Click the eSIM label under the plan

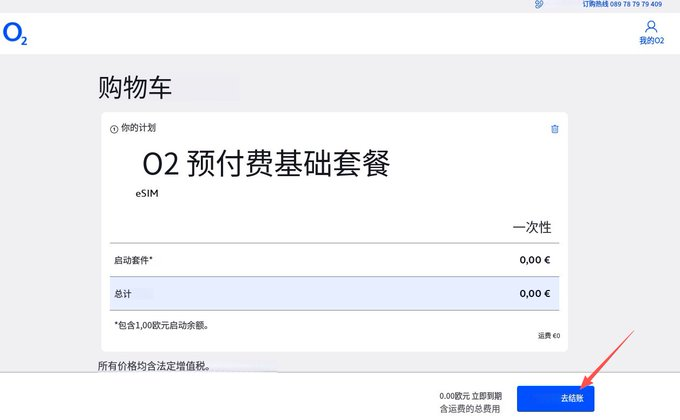pos(147,194)
